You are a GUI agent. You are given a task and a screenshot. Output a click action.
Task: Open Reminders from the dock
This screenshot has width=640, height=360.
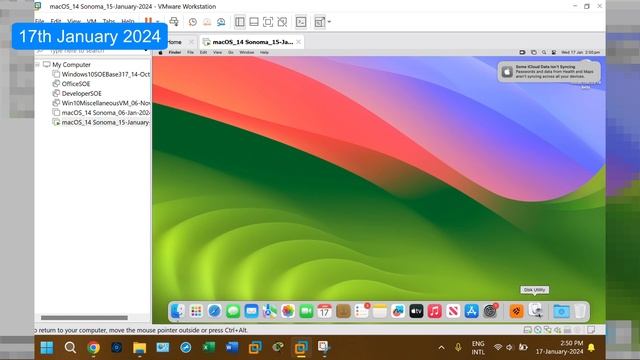[x=361, y=311]
